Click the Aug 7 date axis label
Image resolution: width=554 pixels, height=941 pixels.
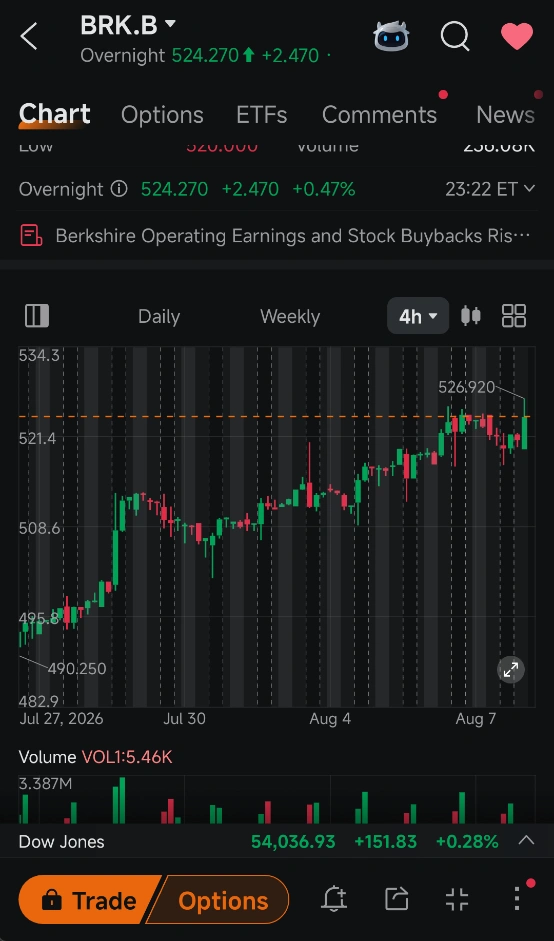476,718
